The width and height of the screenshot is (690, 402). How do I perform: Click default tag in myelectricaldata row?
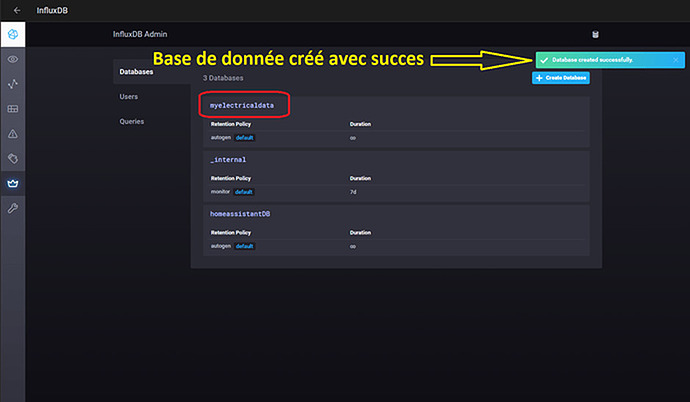click(x=244, y=138)
